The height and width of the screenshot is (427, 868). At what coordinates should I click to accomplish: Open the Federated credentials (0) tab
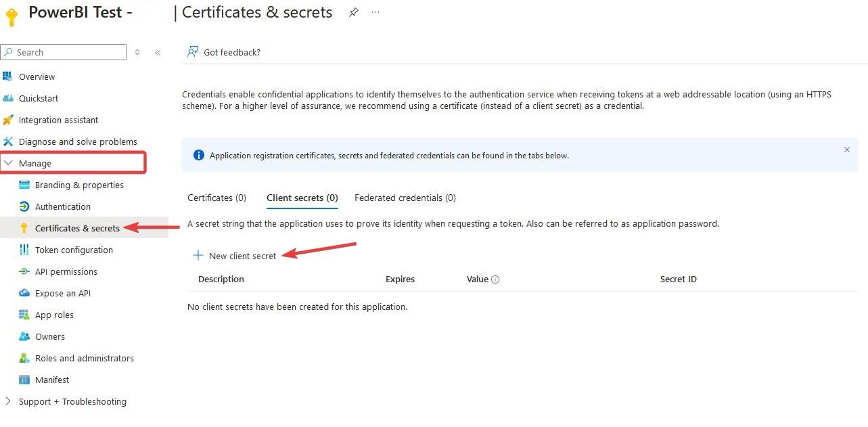click(x=405, y=198)
